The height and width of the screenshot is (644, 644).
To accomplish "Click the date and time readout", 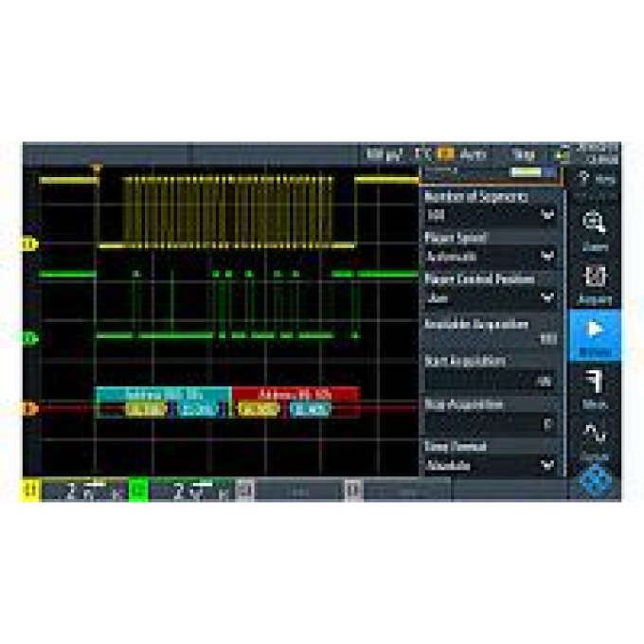I will [597, 153].
